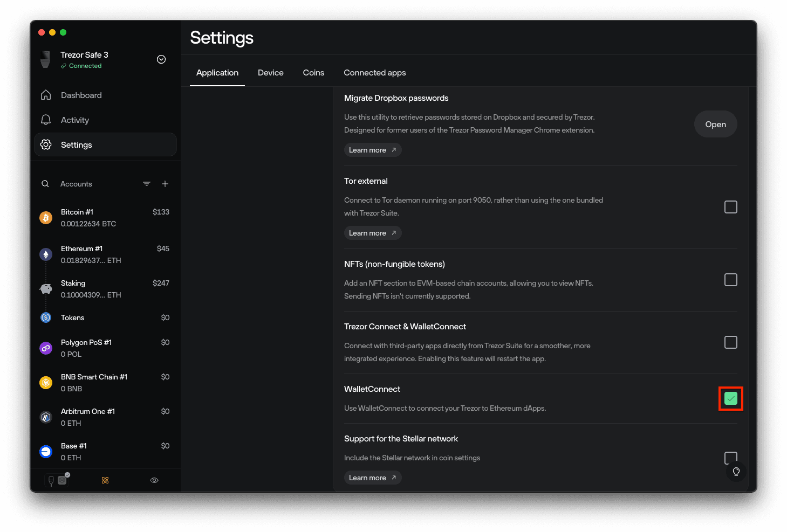
Task: Click Learn more under Stellar network
Action: click(x=373, y=478)
